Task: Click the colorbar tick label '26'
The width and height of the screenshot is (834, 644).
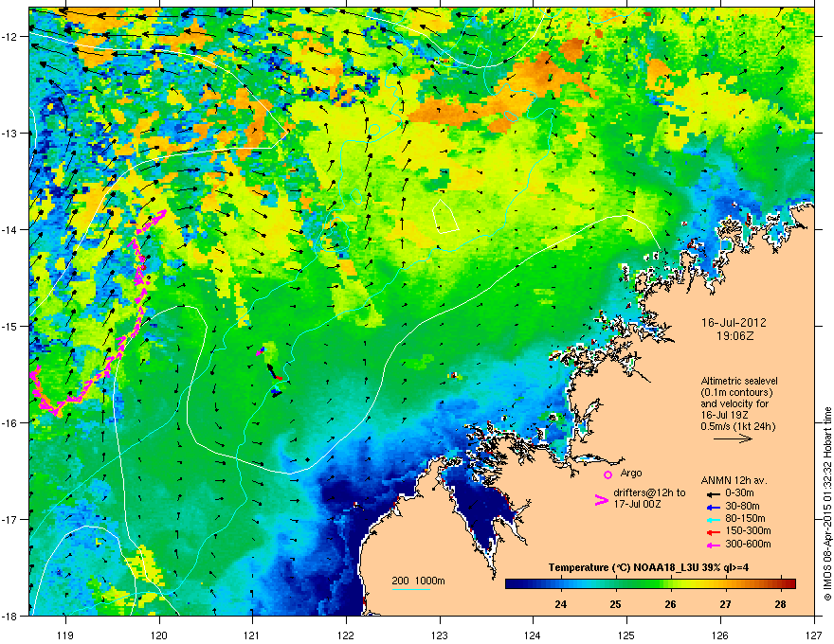Action: pos(670,604)
